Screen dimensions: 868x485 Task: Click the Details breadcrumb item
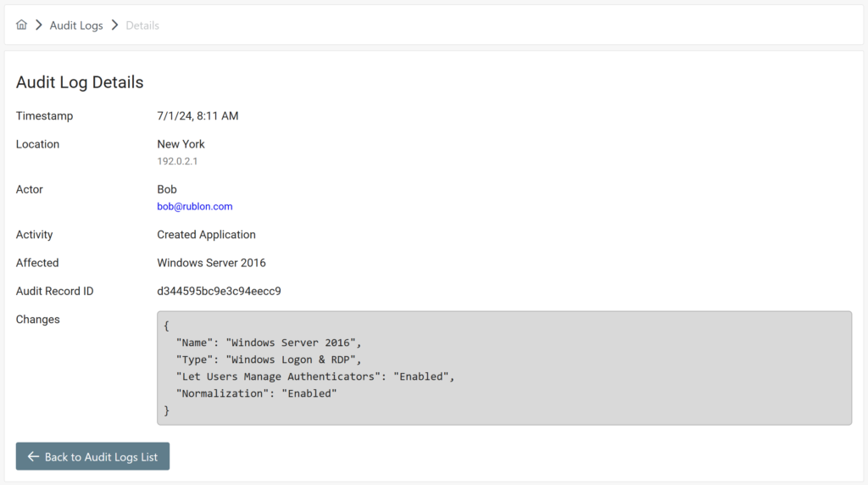142,25
